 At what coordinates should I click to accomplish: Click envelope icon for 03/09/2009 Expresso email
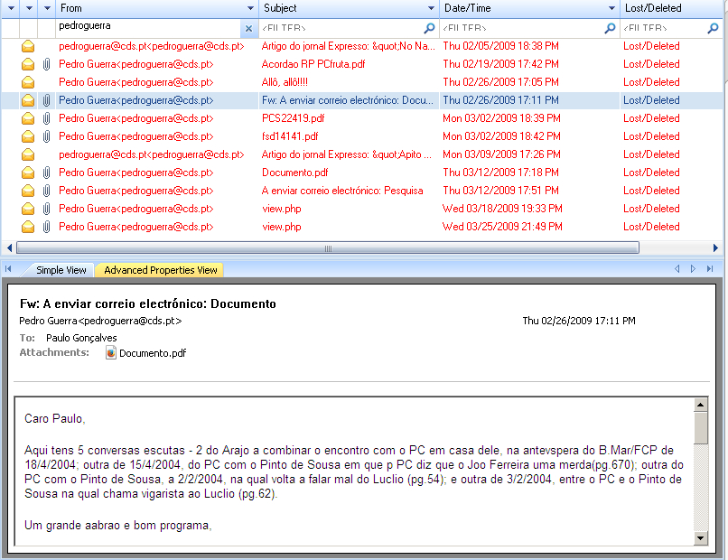pos(28,154)
